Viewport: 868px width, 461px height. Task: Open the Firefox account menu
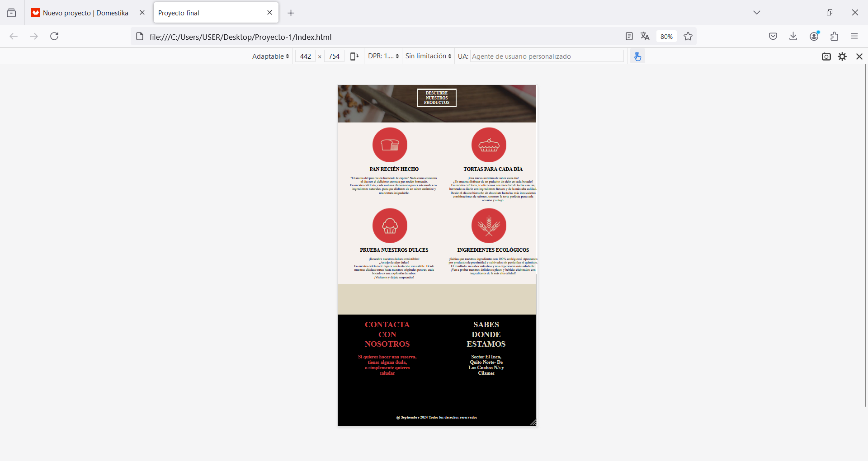[814, 37]
